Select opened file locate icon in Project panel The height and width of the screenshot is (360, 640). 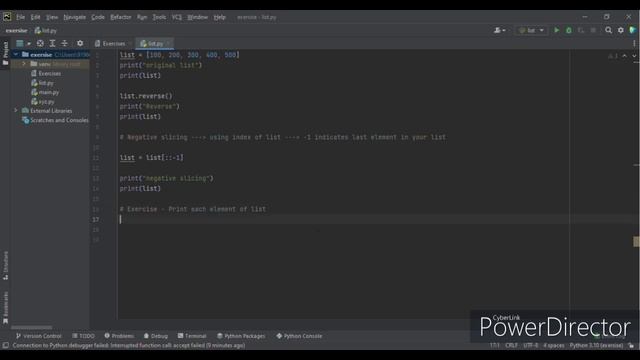point(40,43)
